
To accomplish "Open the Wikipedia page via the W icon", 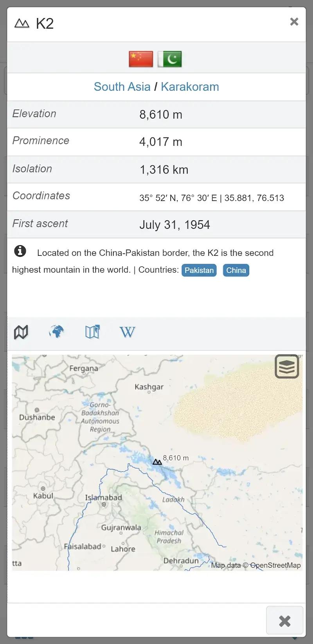I will click(127, 332).
